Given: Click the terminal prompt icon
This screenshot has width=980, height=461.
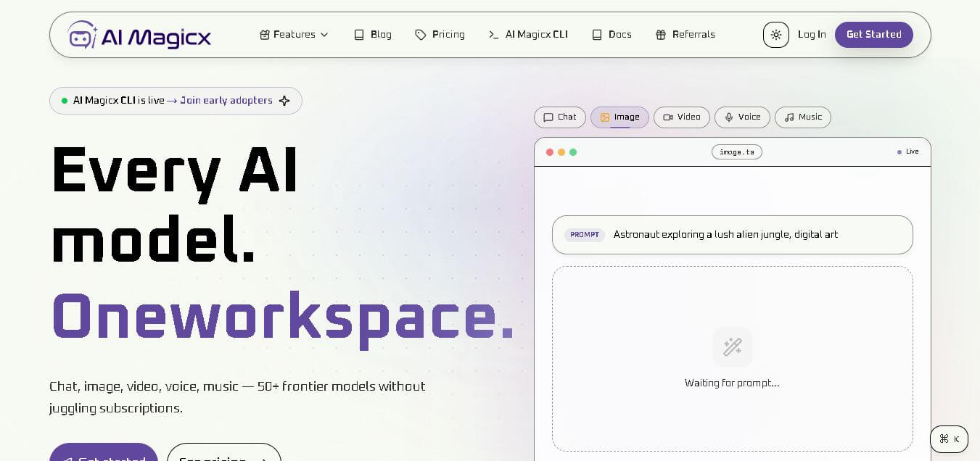Looking at the screenshot, I should click(x=494, y=35).
